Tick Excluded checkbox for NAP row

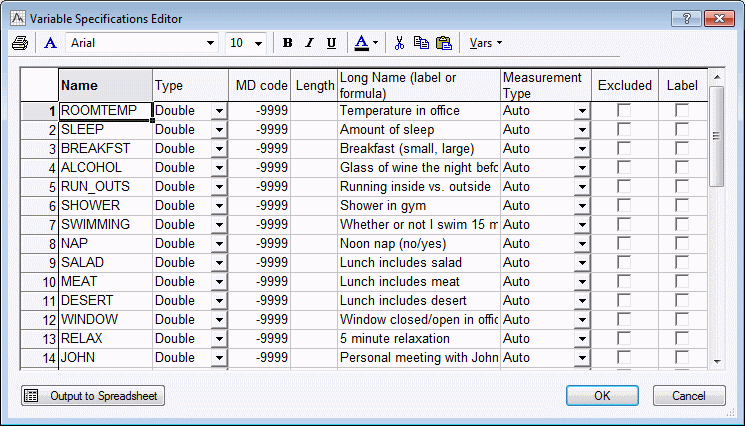(624, 244)
